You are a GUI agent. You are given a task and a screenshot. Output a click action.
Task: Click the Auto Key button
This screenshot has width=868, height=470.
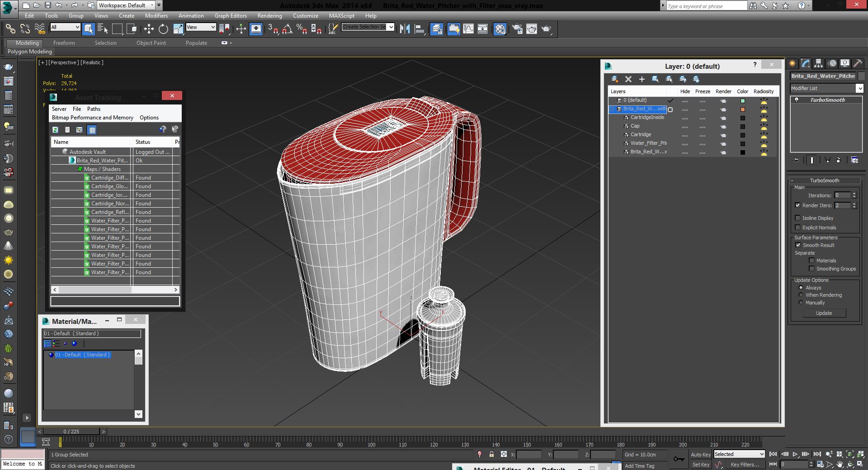701,455
